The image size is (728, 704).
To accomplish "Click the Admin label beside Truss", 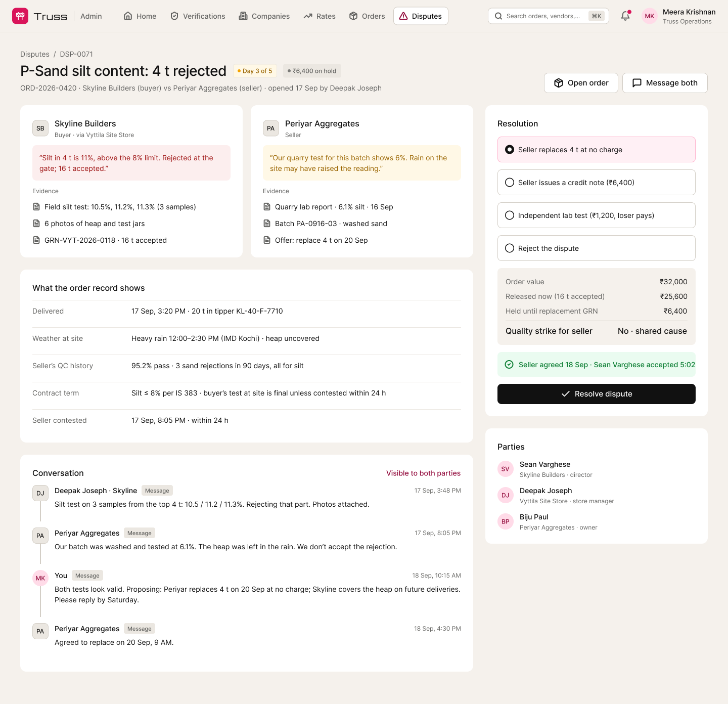I will (91, 16).
